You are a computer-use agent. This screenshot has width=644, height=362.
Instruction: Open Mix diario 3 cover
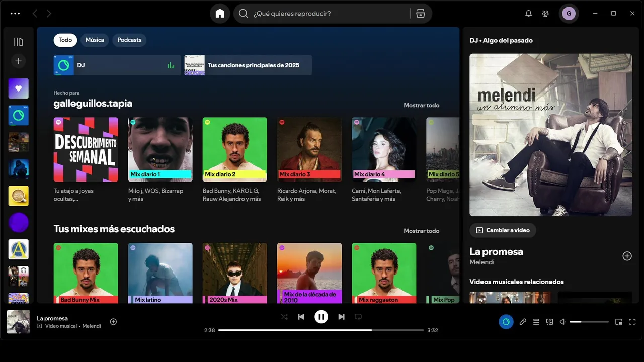(309, 149)
